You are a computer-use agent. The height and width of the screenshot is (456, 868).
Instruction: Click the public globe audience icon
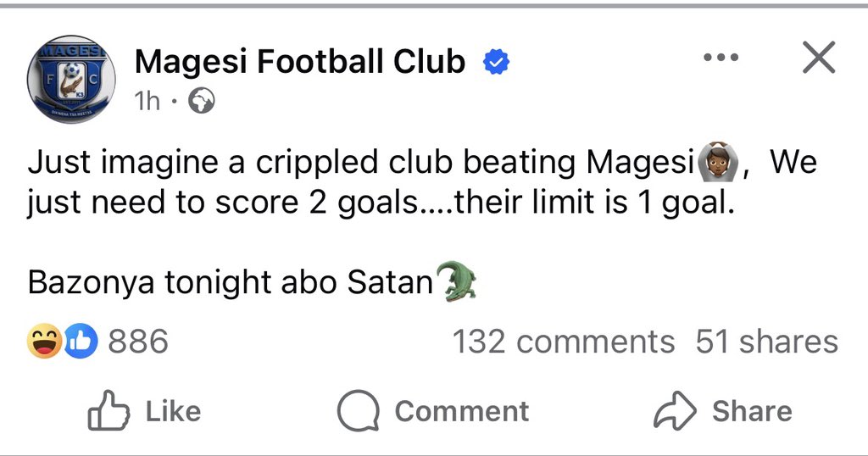point(202,102)
